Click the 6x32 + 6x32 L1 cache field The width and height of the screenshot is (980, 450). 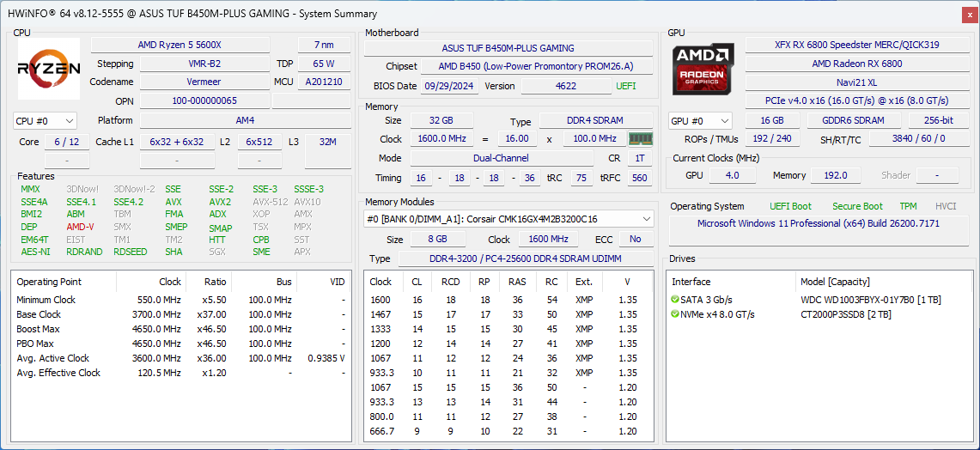coord(177,142)
